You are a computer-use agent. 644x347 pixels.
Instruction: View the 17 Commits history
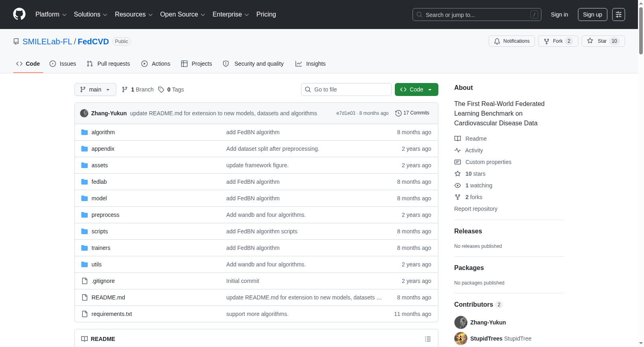[412, 113]
